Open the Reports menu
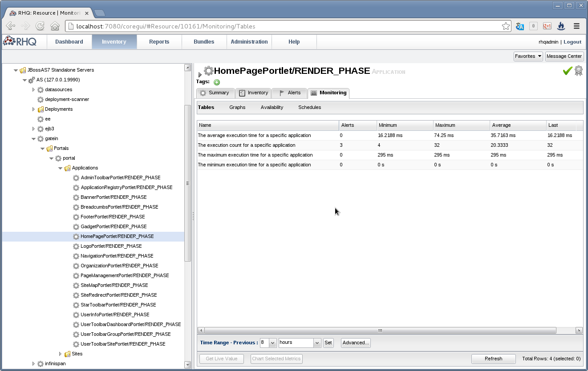Image resolution: width=588 pixels, height=371 pixels. (x=159, y=42)
